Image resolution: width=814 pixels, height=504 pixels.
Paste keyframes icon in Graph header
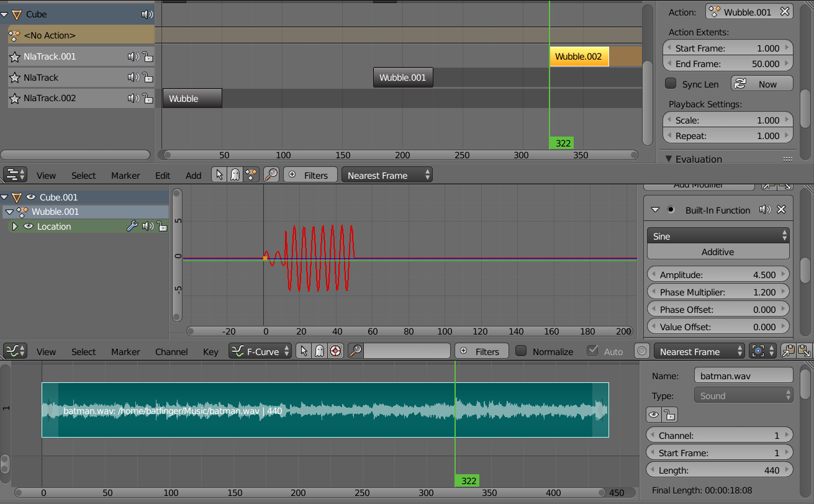point(804,351)
